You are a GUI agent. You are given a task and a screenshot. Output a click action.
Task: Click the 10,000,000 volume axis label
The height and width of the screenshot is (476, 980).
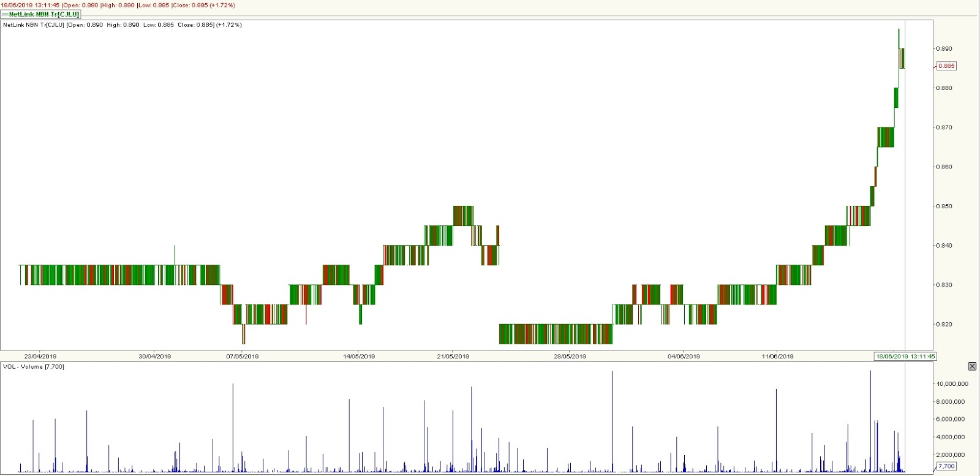coord(952,384)
